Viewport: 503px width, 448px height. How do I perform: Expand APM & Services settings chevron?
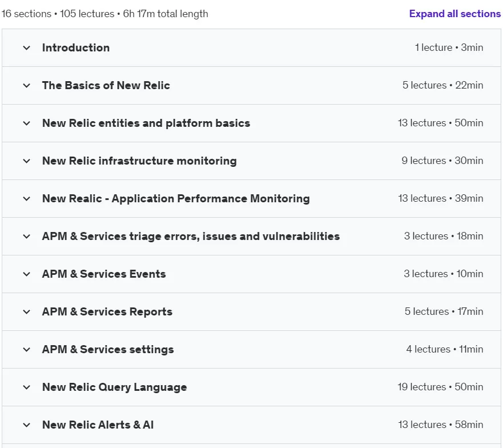click(x=27, y=349)
